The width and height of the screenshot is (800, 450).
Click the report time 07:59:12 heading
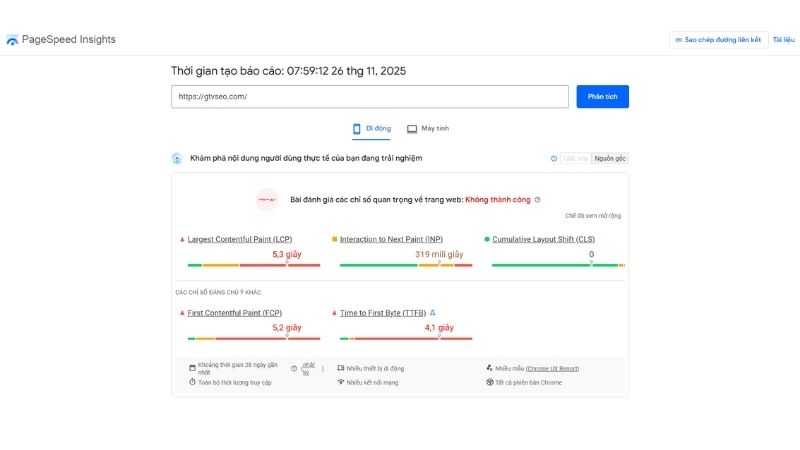tap(288, 71)
